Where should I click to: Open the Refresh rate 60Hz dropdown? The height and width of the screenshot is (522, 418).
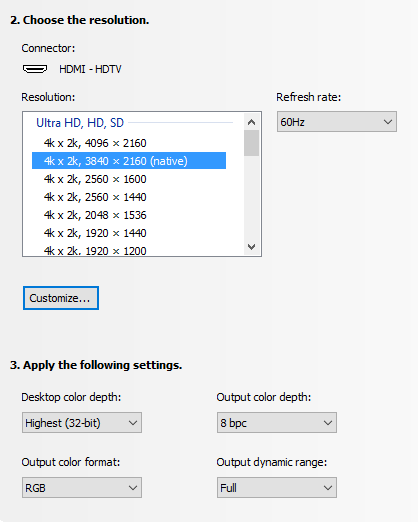click(337, 122)
